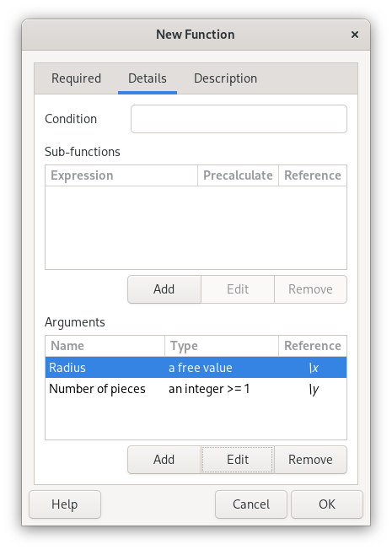Switch to the Required tab

pyautogui.click(x=76, y=78)
